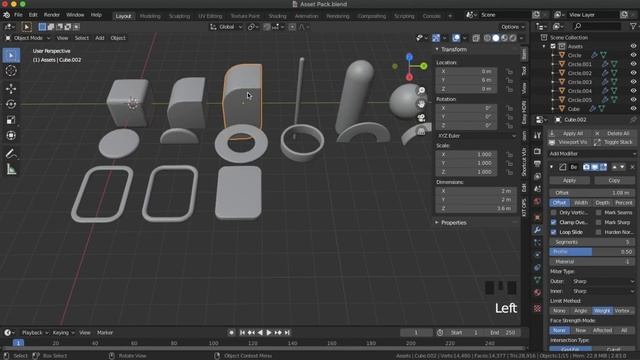Click Delete All modifiers button

pos(614,133)
